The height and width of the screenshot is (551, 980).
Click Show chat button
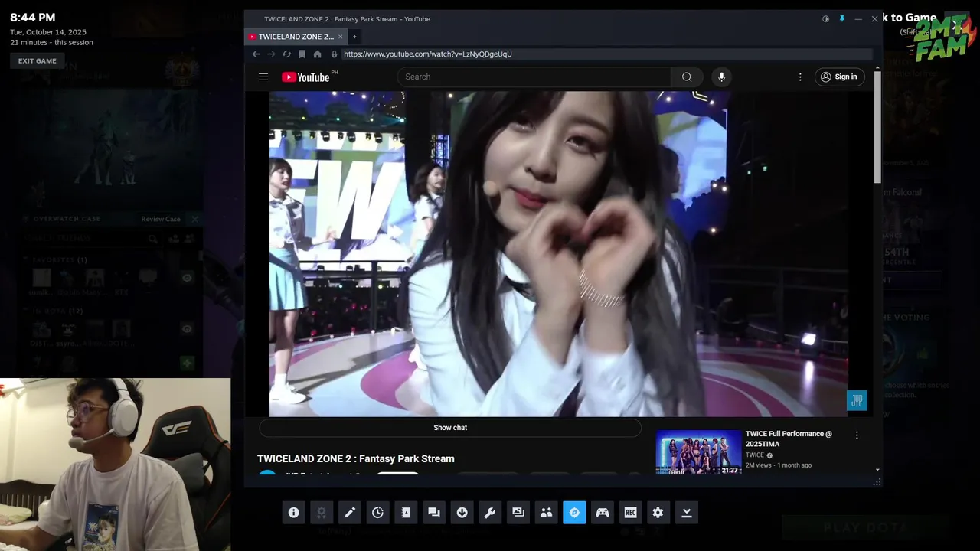pos(450,428)
